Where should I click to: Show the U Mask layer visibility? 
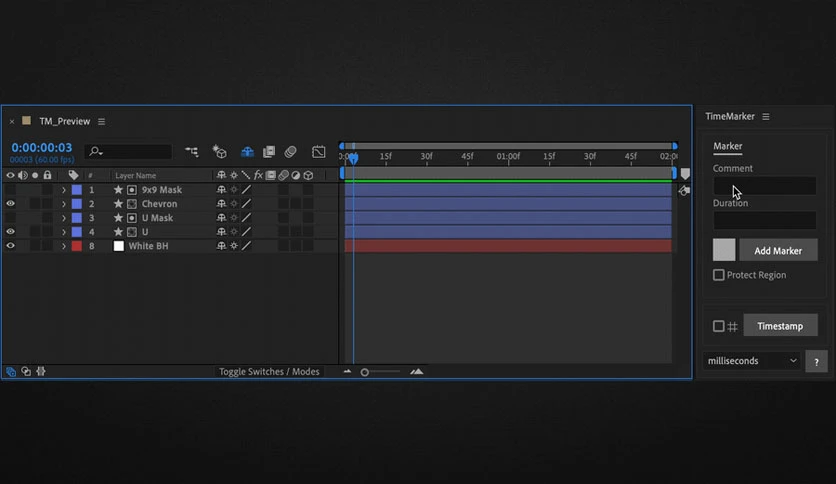coord(10,217)
